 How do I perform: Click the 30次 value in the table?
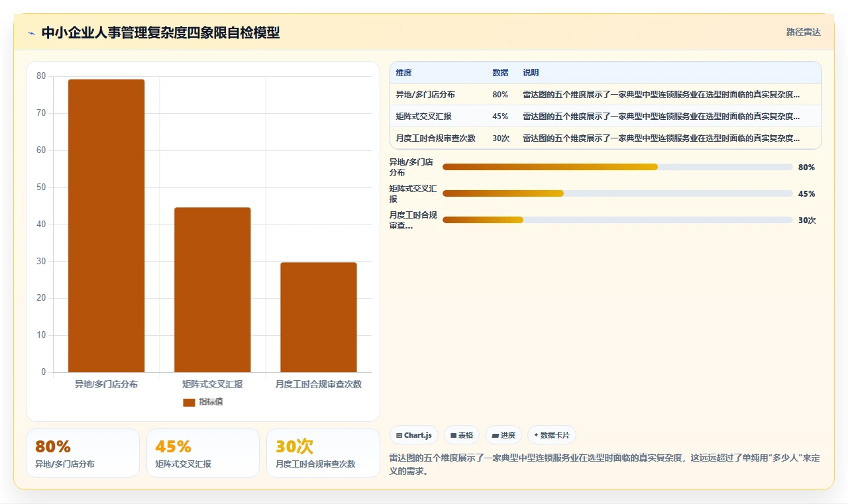(x=501, y=138)
